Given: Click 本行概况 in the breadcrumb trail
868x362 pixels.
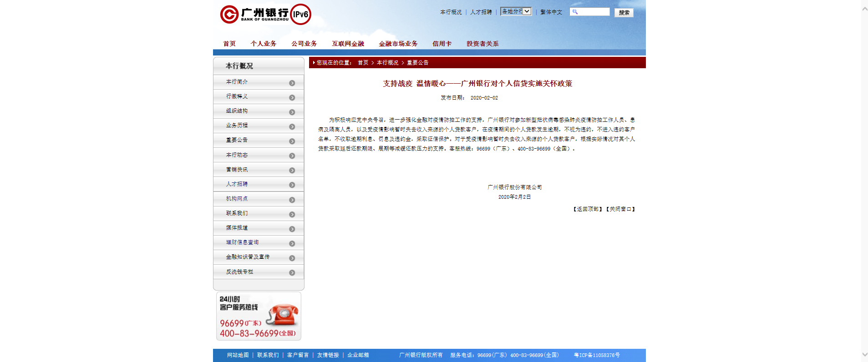Looking at the screenshot, I should click(387, 63).
